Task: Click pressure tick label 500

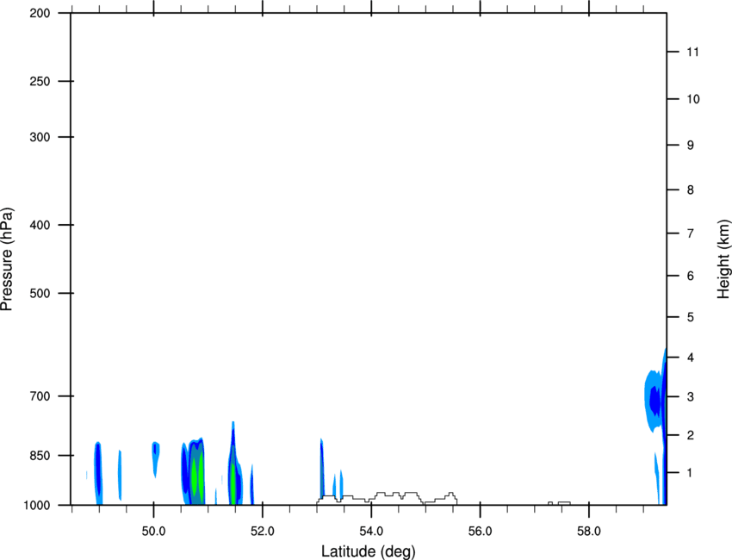Action: 40,293
